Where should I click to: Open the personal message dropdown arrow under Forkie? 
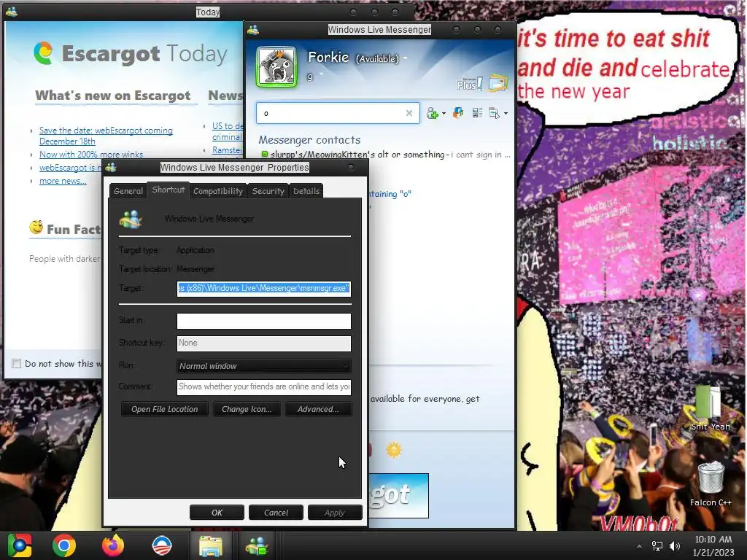(x=321, y=74)
